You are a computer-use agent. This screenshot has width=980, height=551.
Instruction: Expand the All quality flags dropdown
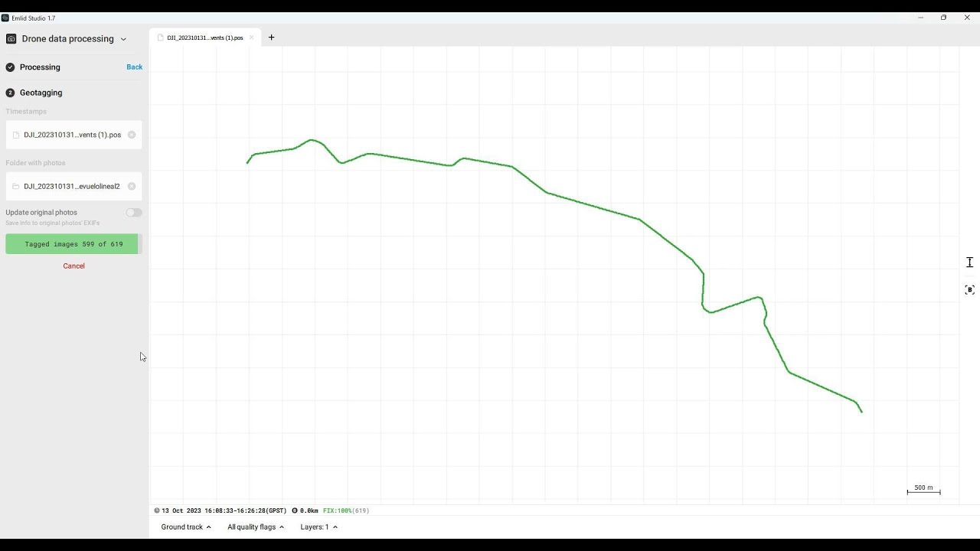coord(256,527)
